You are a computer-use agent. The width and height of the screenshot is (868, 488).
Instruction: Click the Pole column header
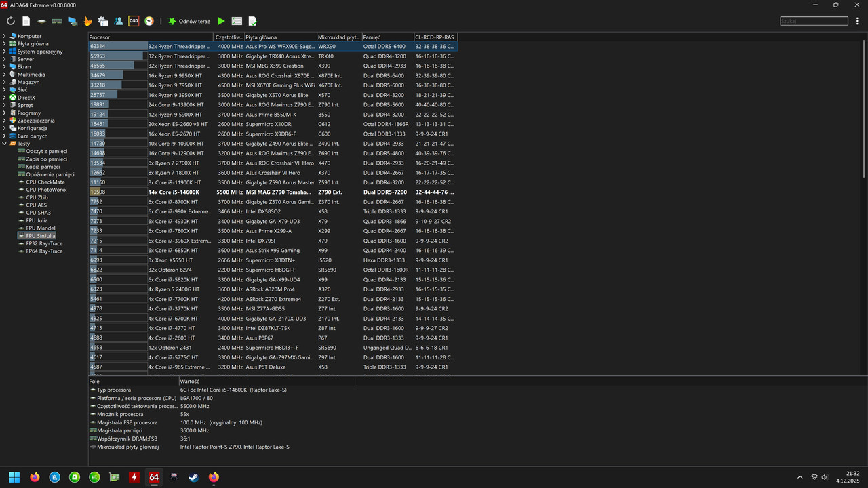click(x=134, y=382)
